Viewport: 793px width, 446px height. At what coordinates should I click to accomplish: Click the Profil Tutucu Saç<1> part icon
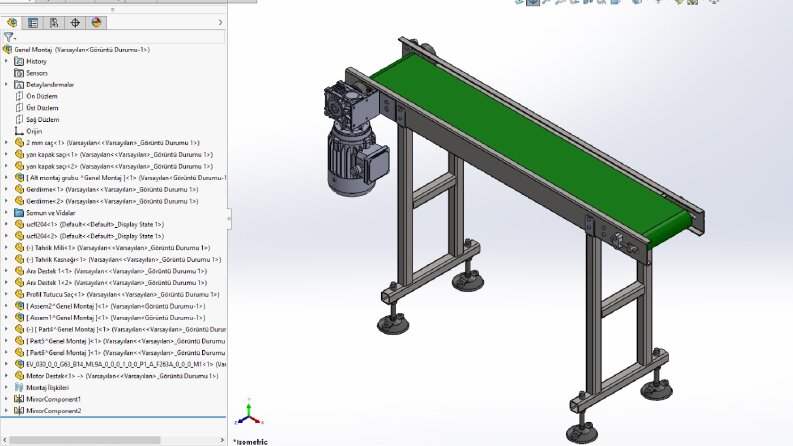click(19, 294)
